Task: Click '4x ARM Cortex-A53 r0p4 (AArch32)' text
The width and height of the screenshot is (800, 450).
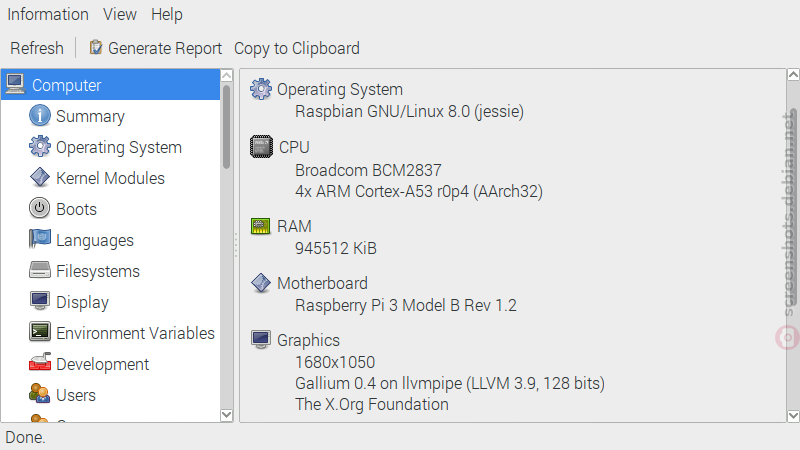Action: point(419,191)
